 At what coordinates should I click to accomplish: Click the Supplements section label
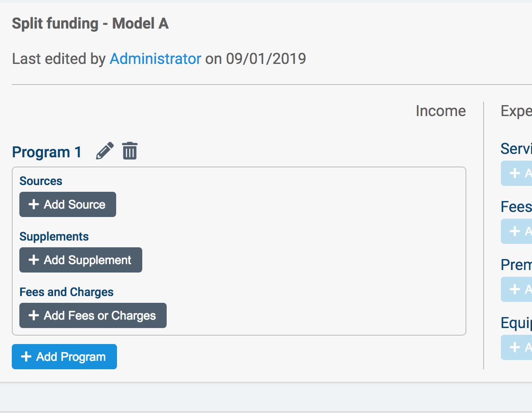(54, 237)
